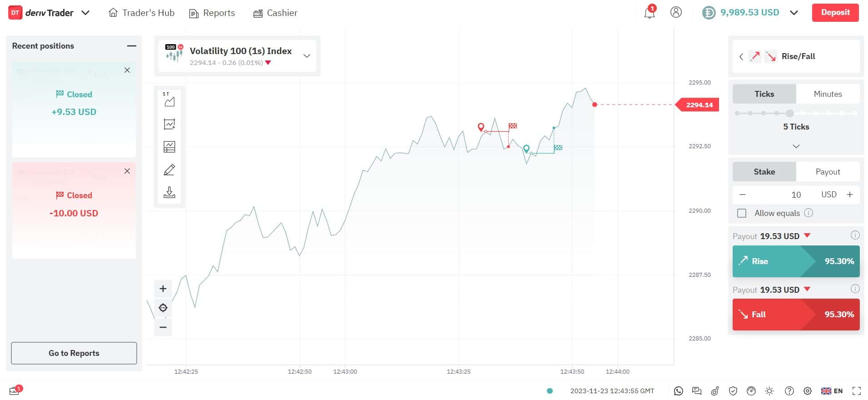This screenshot has height=400, width=868.
Task: Open the account balance dropdown
Action: point(794,12)
